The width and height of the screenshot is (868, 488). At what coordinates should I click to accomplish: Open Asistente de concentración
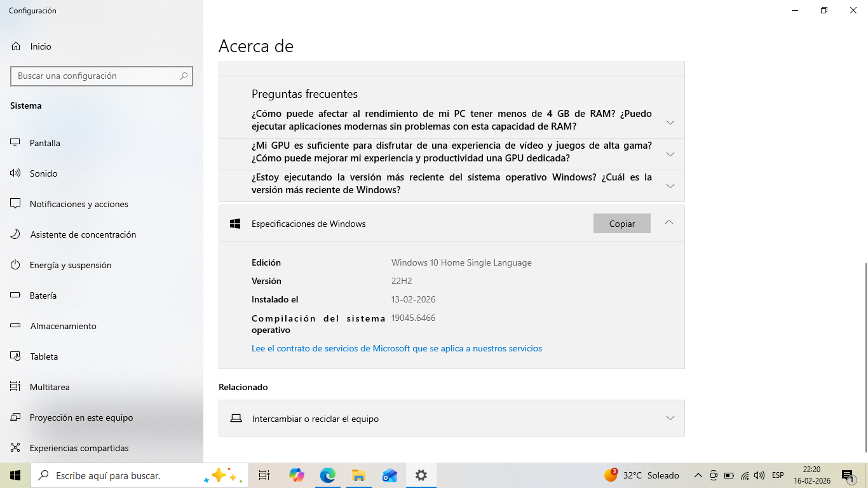click(x=83, y=234)
